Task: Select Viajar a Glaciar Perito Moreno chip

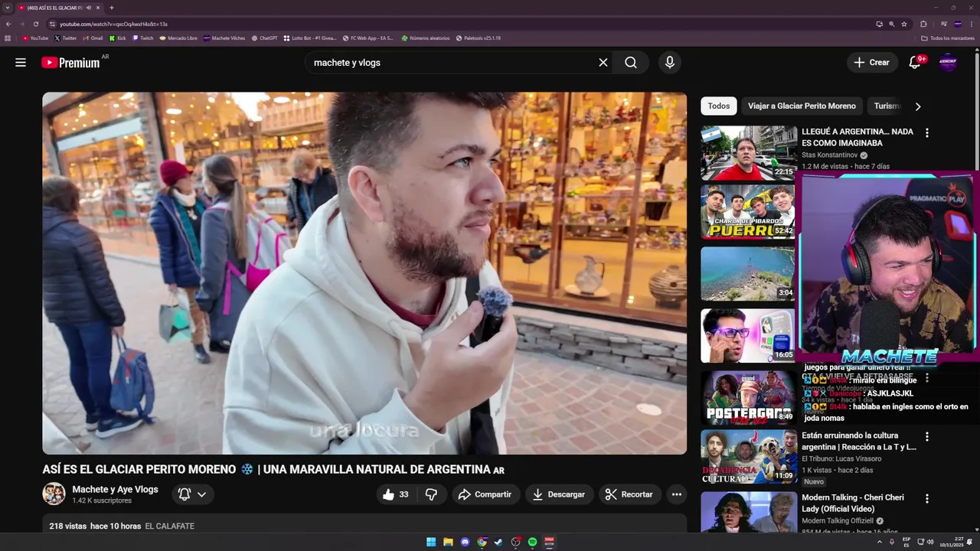Action: pyautogui.click(x=802, y=106)
